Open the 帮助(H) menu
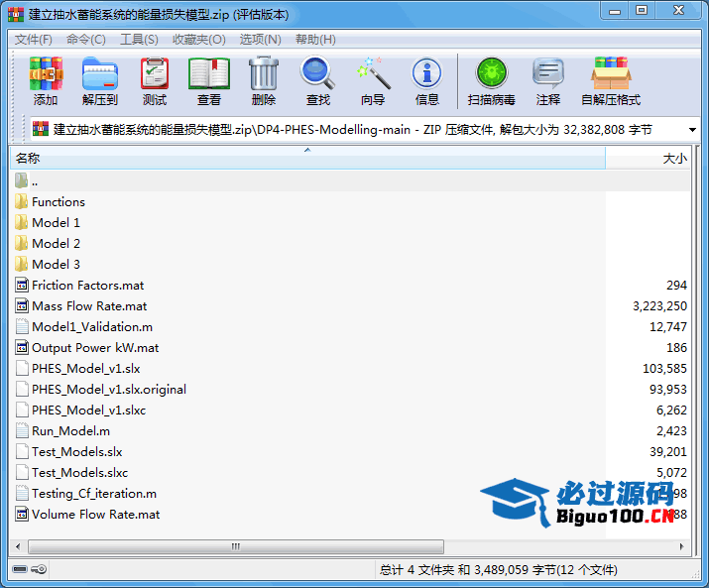The height and width of the screenshot is (588, 709). click(x=315, y=40)
